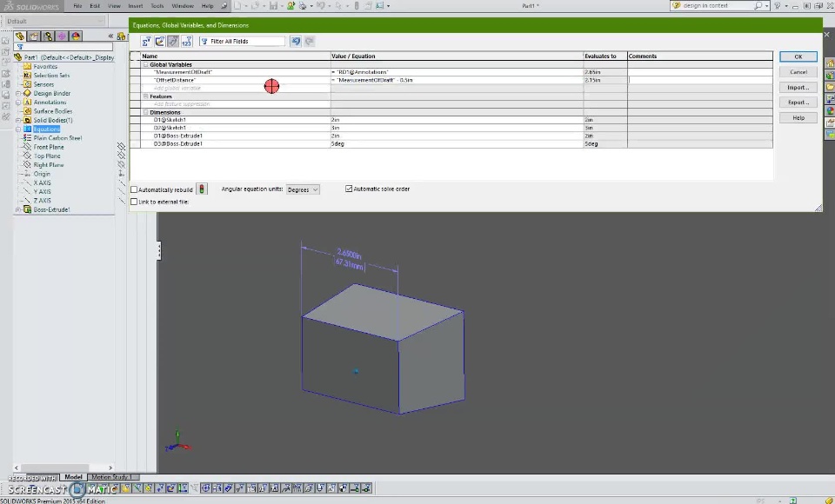Open the Tools menu
Viewport: 835px width, 504px height.
[x=157, y=6]
